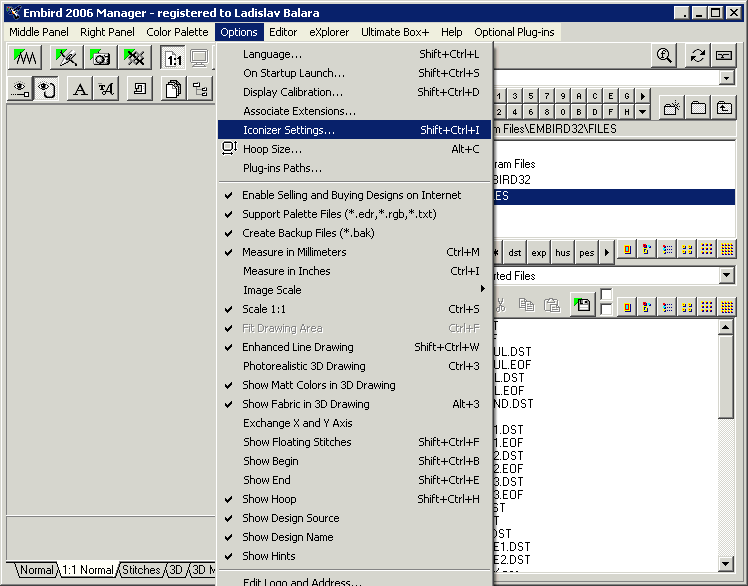Select the E1.DST file in list
The image size is (748, 586).
coord(513,546)
